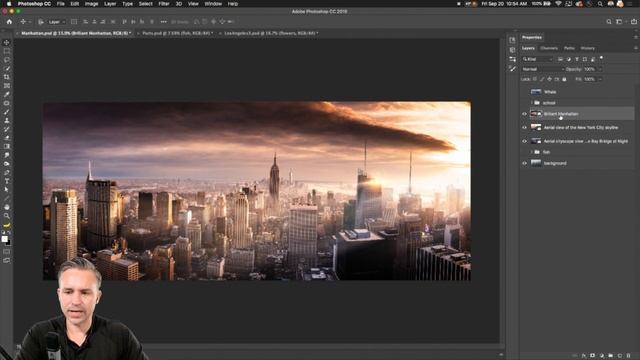
Task: Click the search icon at top right of Photoshop
Action: coord(609,22)
